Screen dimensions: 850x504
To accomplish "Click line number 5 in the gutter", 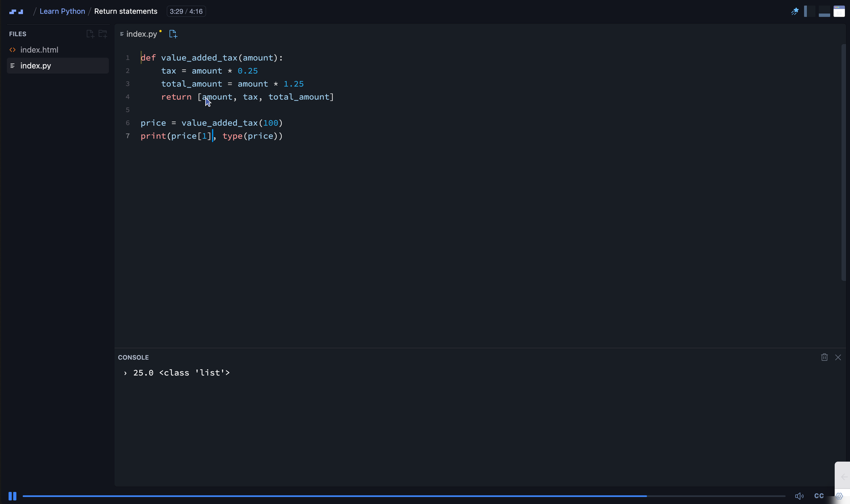I will pyautogui.click(x=127, y=110).
